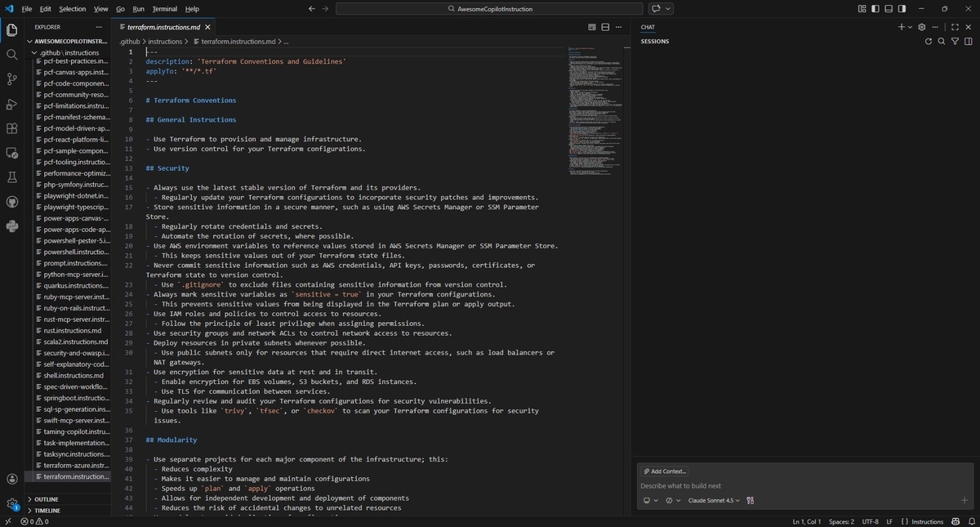The height and width of the screenshot is (527, 980).
Task: Open the Run and Debug view
Action: click(x=11, y=104)
